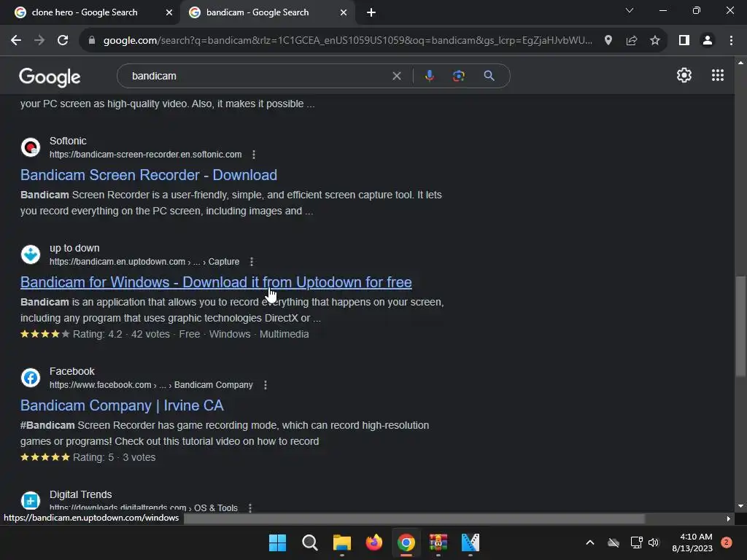Screen dimensions: 747x560
Task: Open WinRAR from taskbar
Action: coord(438,542)
